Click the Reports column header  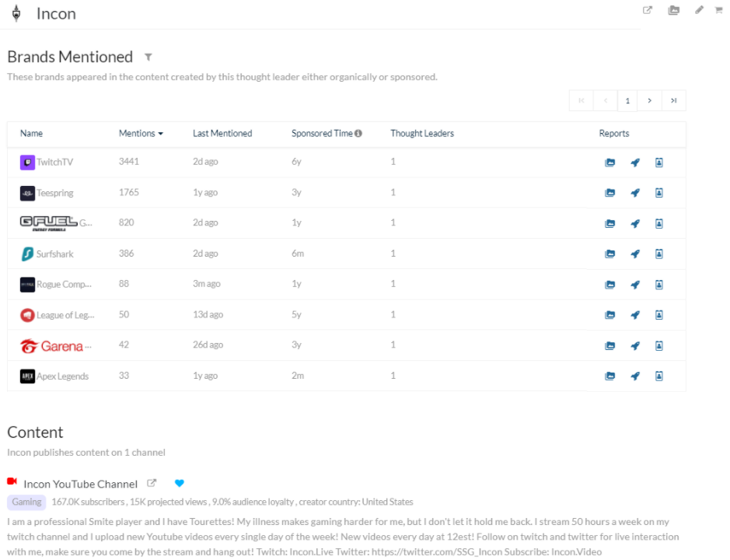pyautogui.click(x=613, y=133)
